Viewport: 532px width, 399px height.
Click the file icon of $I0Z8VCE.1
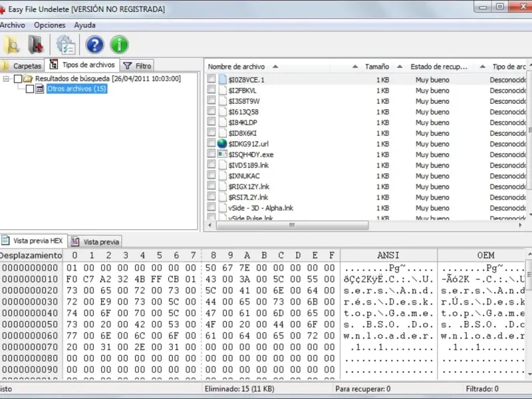(x=223, y=80)
